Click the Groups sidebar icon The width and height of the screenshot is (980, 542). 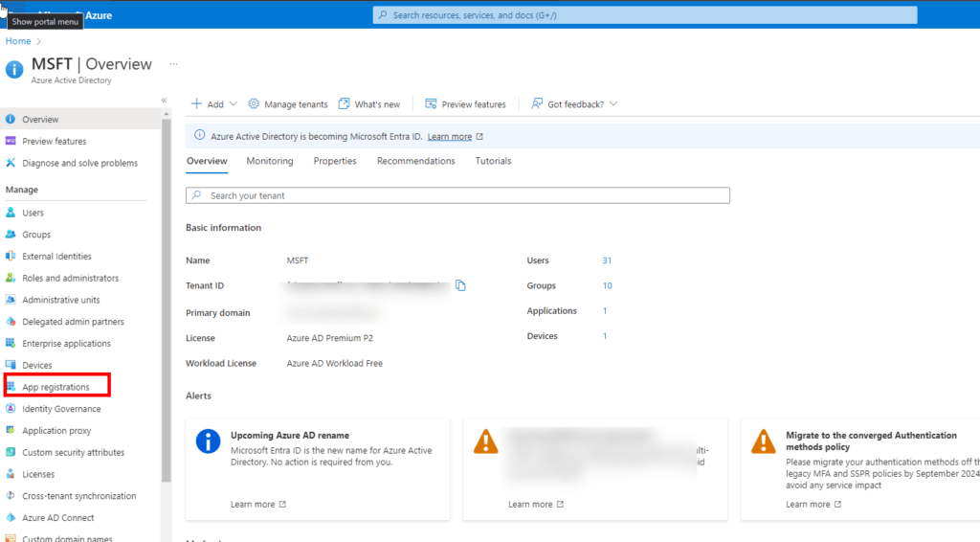pos(11,235)
